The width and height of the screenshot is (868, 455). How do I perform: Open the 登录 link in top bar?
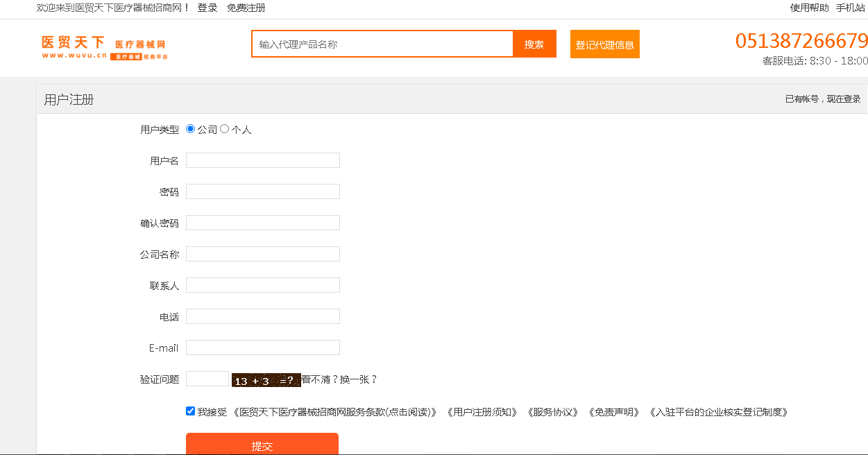click(207, 8)
